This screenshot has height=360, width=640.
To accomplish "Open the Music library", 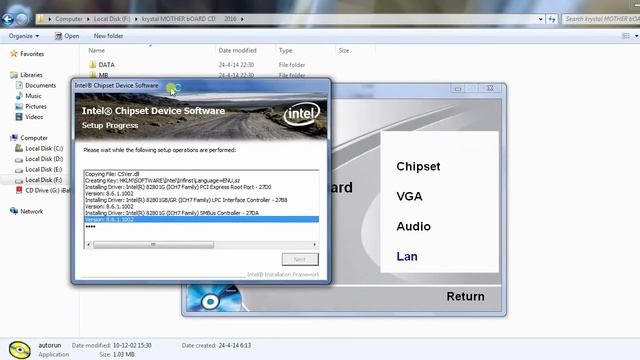I will 33,96.
